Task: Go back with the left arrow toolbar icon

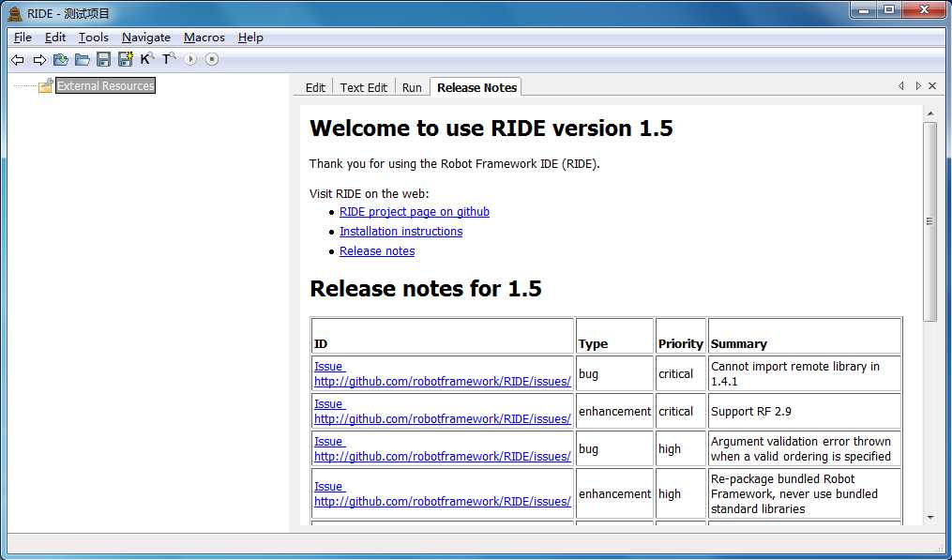Action: [18, 59]
